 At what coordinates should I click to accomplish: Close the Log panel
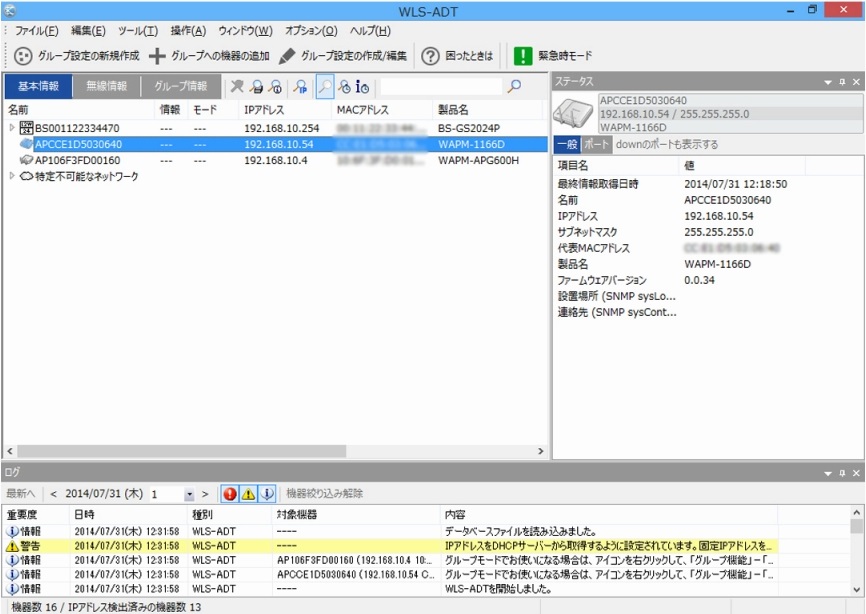[856, 473]
